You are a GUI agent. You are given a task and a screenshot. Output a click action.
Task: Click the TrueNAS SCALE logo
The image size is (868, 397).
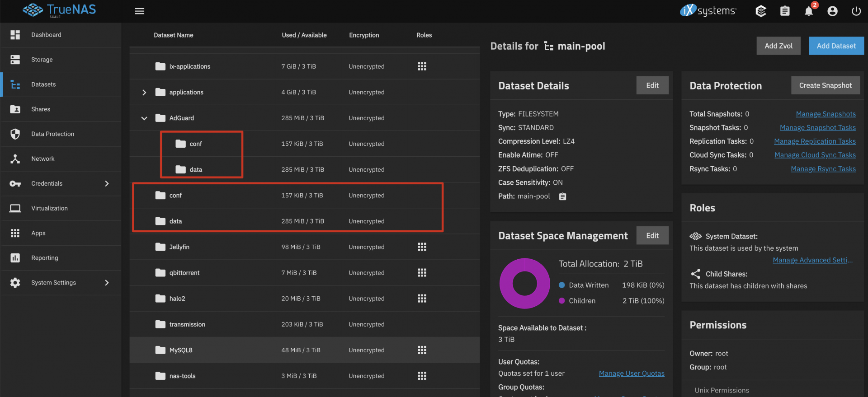tap(59, 10)
